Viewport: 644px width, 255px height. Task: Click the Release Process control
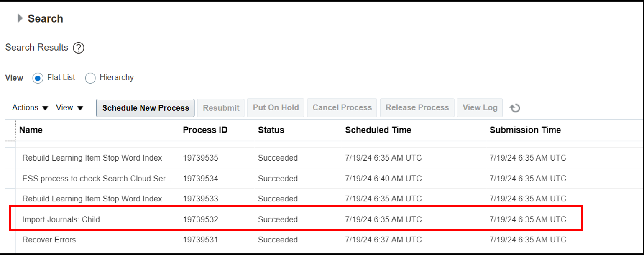coord(417,107)
